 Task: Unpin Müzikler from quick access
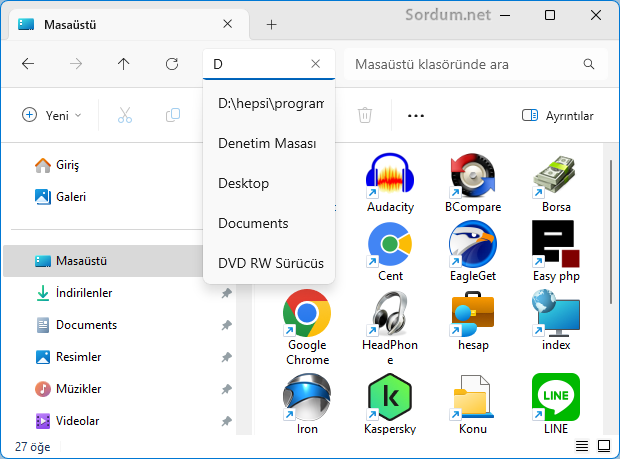[227, 389]
